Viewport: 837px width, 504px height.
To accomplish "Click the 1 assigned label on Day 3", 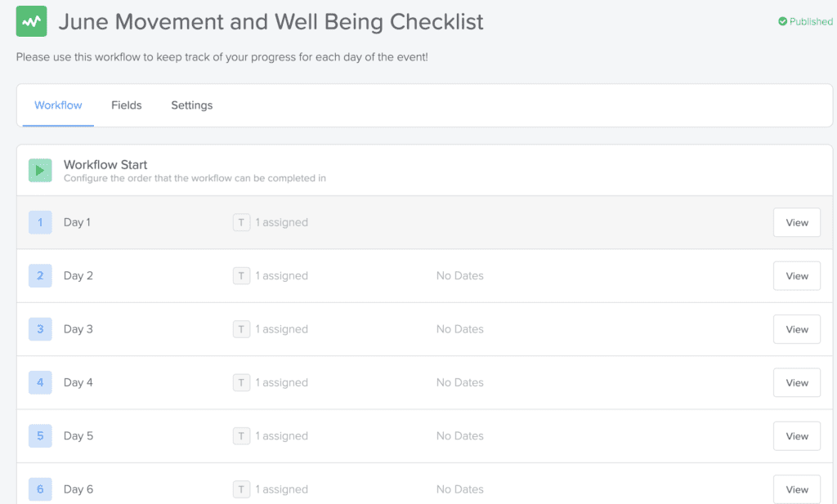I will click(x=281, y=329).
